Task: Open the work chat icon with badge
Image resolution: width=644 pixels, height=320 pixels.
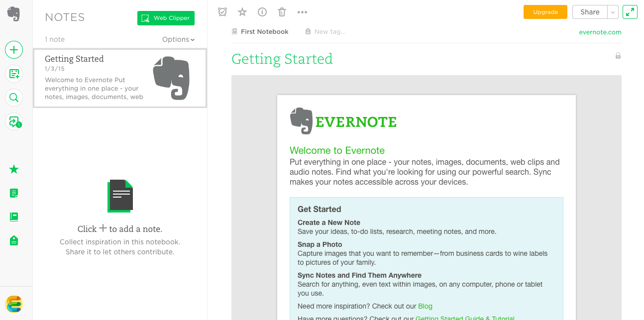Action: tap(14, 121)
